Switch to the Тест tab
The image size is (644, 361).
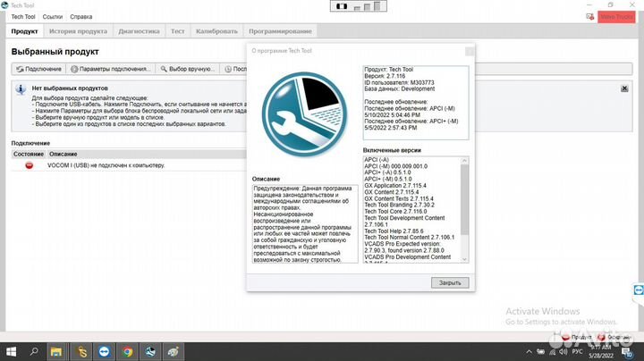coord(178,31)
